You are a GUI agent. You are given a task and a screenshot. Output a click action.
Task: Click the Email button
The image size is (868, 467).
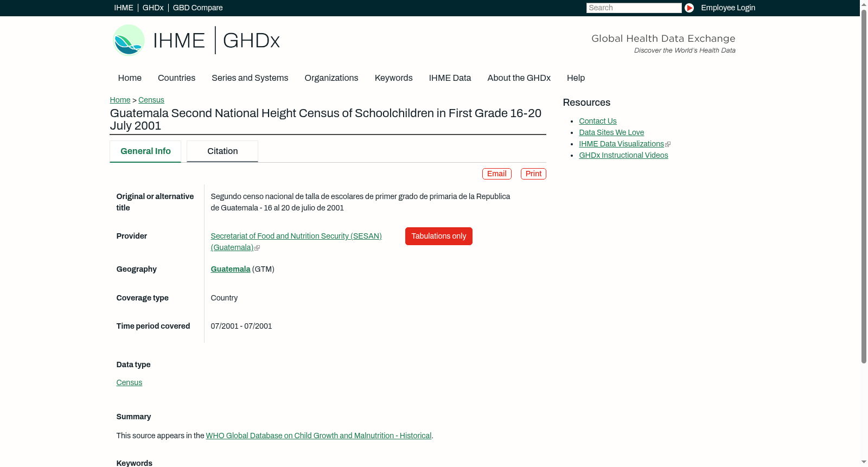pos(497,174)
